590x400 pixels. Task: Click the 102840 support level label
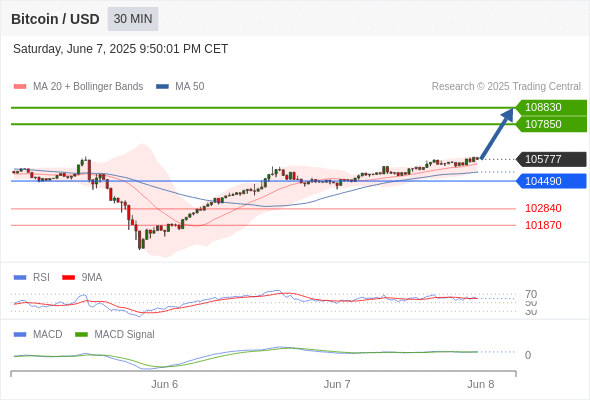point(543,208)
